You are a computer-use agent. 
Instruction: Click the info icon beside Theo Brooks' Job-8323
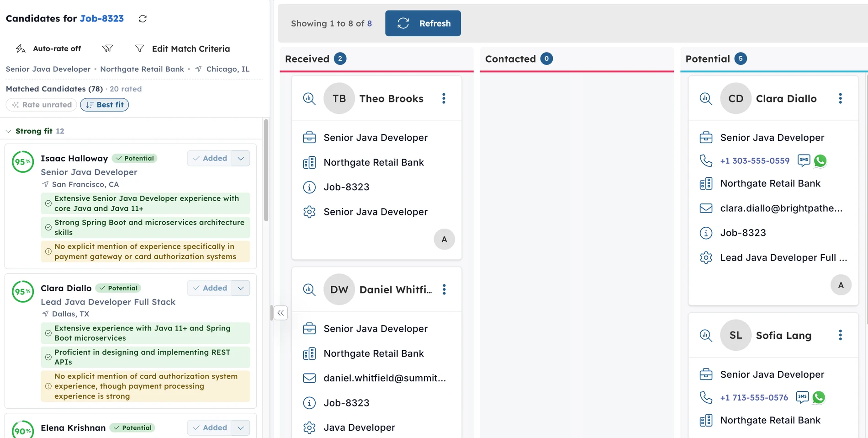[x=309, y=187]
